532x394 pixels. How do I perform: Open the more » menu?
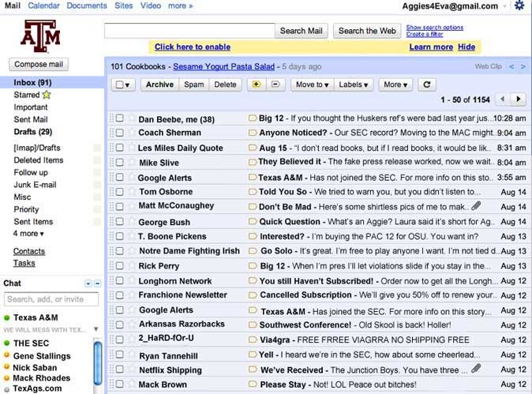point(181,6)
